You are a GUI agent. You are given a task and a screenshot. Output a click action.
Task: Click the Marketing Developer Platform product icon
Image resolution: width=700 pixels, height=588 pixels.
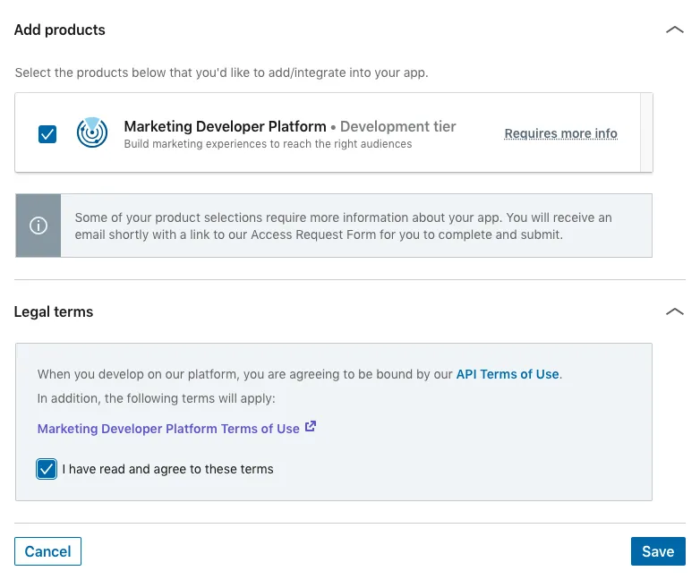click(x=90, y=132)
